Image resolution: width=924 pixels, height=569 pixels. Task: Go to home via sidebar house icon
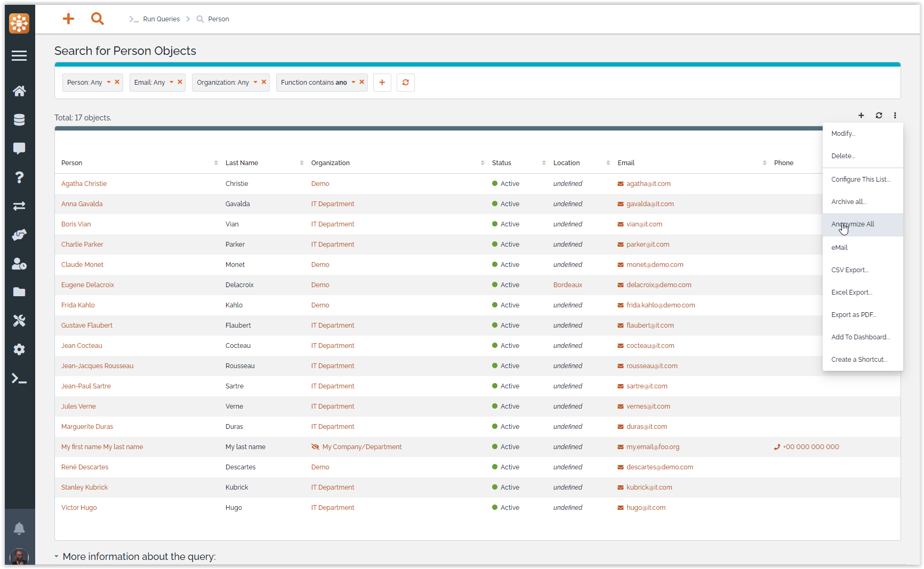(x=19, y=91)
